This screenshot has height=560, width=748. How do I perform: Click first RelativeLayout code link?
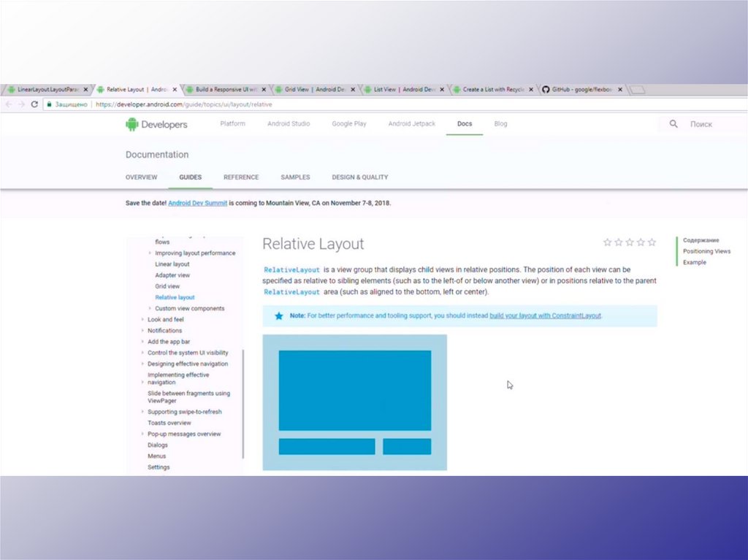(x=291, y=270)
